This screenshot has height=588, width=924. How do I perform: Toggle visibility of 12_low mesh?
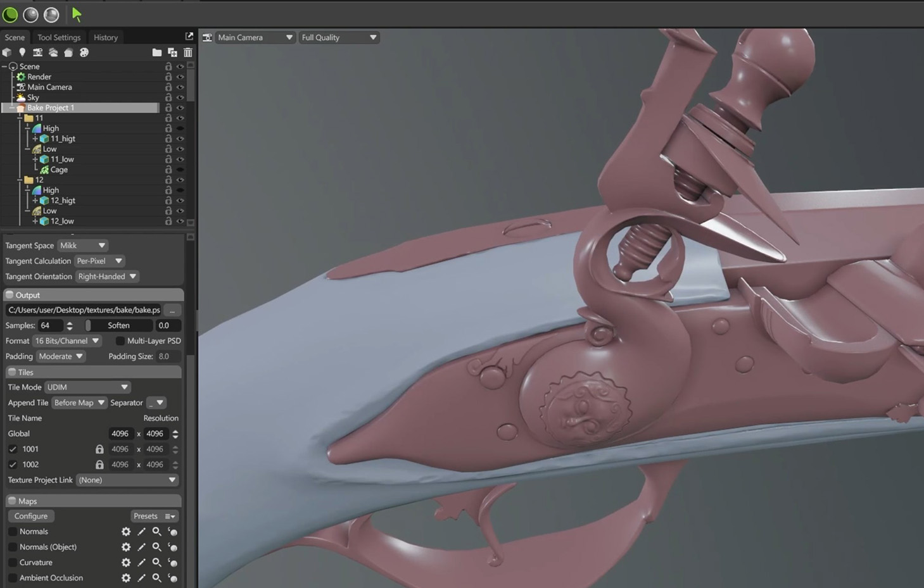[180, 221]
